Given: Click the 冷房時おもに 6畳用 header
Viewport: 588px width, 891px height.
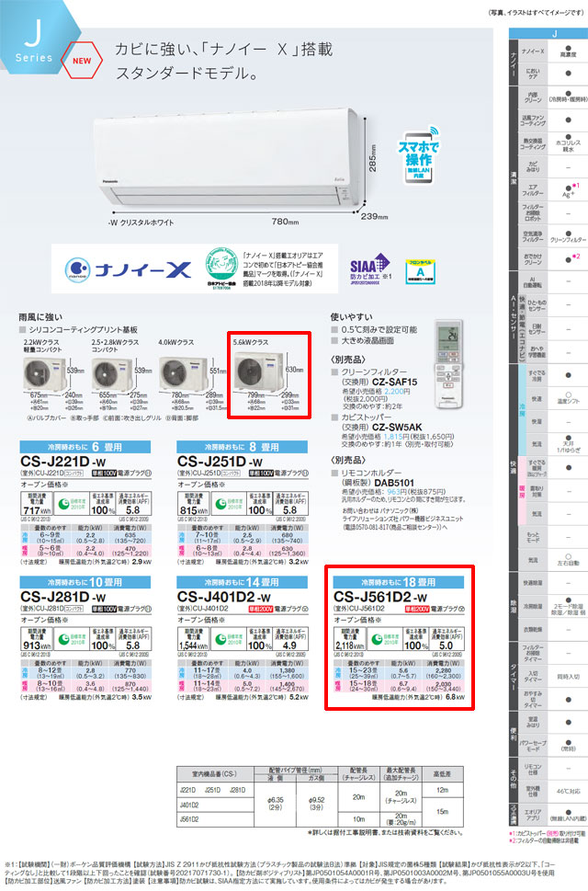Looking at the screenshot, I should coord(85,447).
